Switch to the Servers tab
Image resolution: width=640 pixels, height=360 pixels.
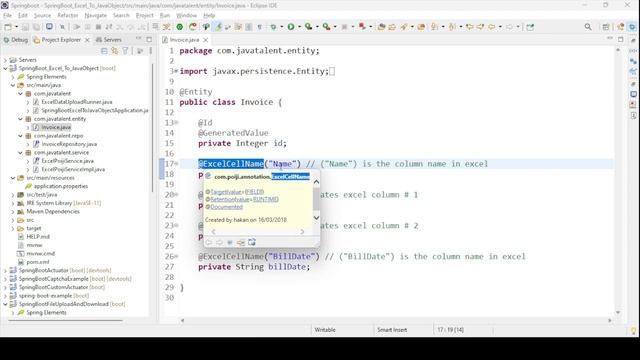(x=109, y=40)
